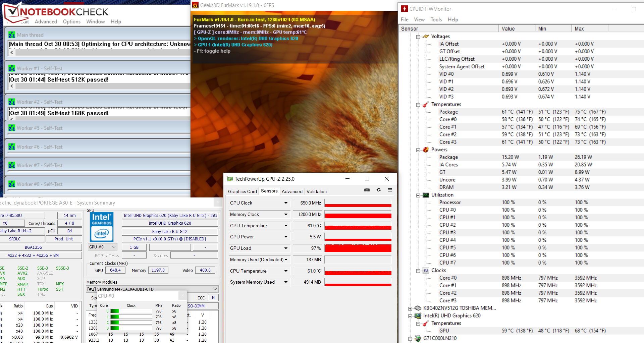Open Memory Clock sensor dropdown in GPU-Z
The image size is (644, 343).
pyautogui.click(x=286, y=214)
